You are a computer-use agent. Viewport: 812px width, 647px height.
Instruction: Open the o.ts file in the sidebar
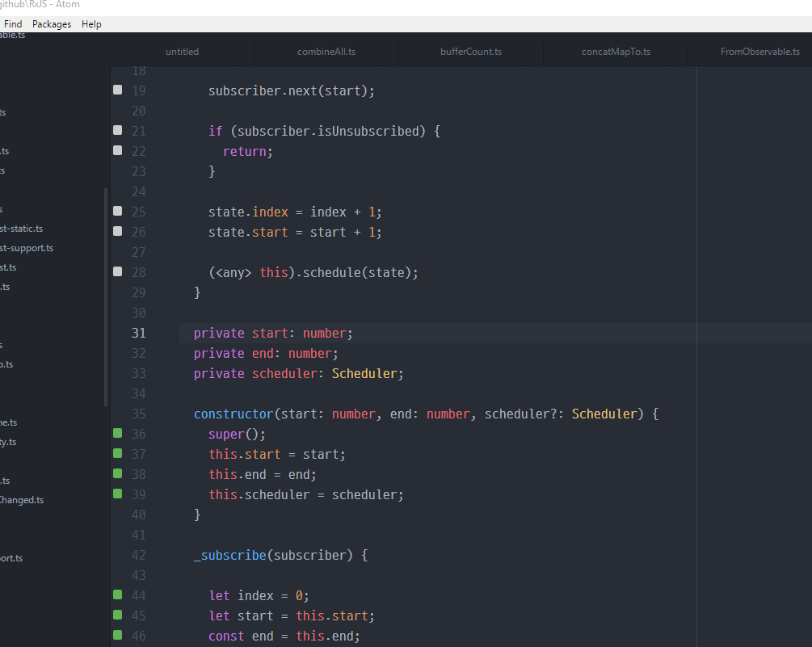(6, 364)
